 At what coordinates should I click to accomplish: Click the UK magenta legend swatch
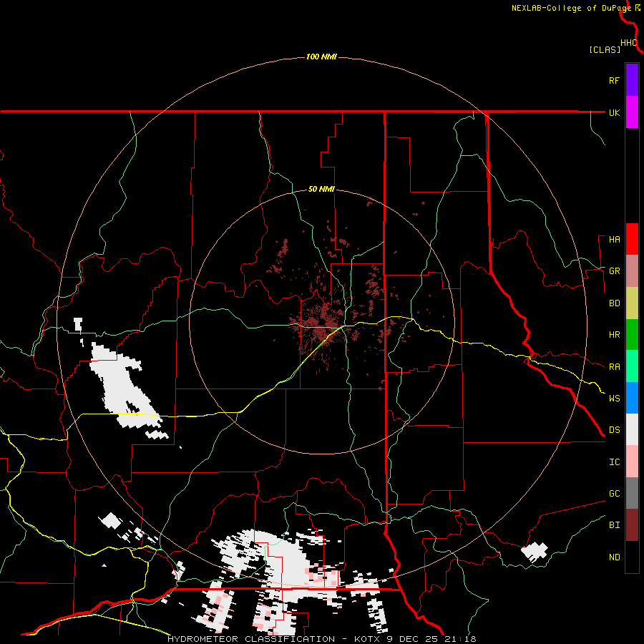pyautogui.click(x=632, y=112)
